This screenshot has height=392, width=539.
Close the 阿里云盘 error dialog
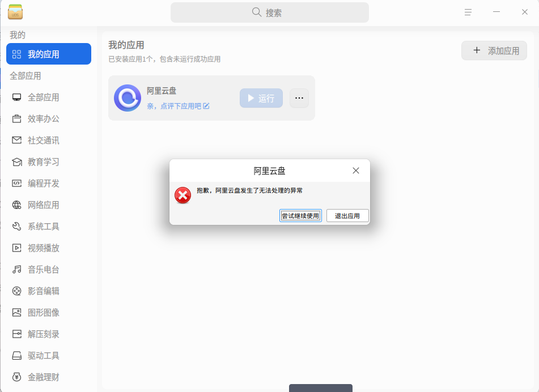(x=356, y=171)
